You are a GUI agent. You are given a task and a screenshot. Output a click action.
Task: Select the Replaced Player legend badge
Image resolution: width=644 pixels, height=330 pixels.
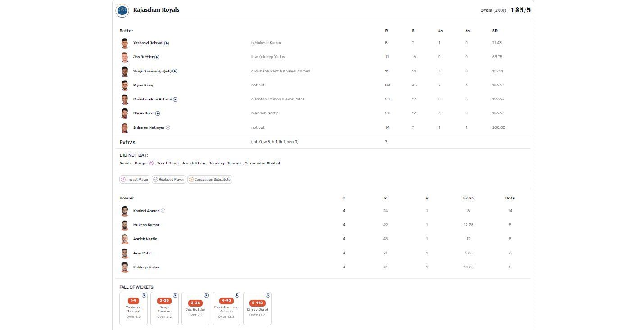tap(168, 179)
